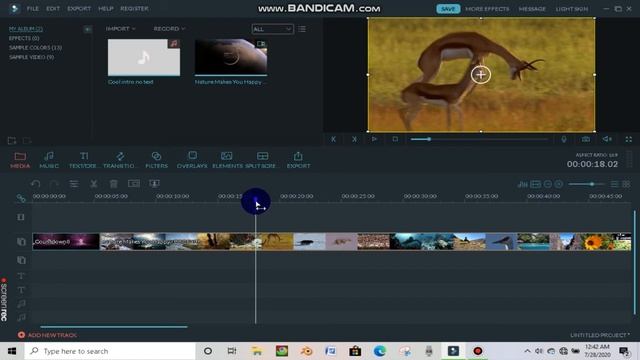
Task: Enter fullscreen preview mode
Action: (x=629, y=139)
